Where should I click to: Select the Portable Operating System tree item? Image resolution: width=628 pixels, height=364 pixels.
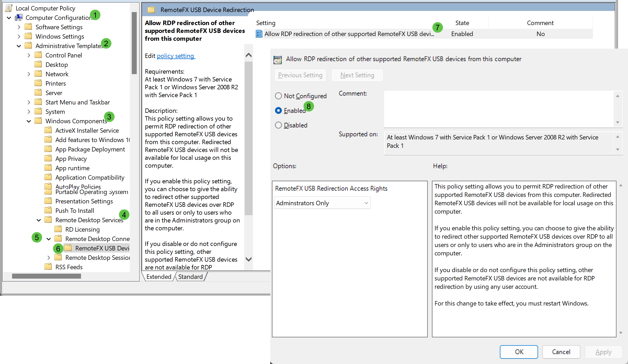point(92,192)
